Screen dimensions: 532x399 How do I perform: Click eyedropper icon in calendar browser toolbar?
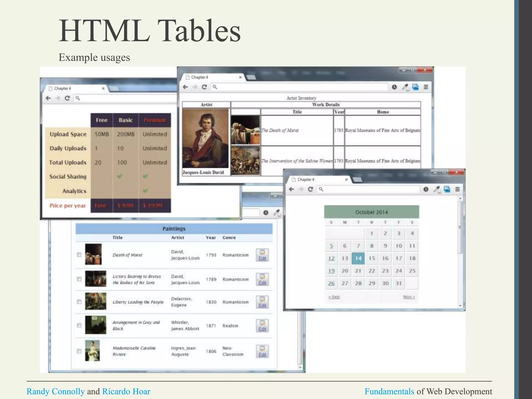[437, 189]
